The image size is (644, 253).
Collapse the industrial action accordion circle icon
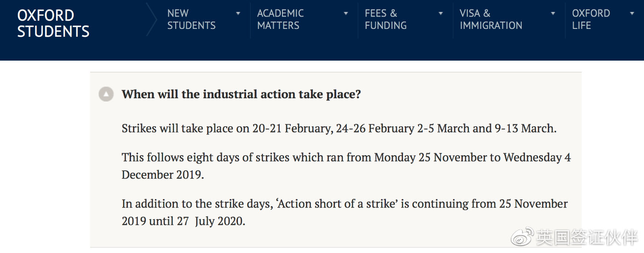pos(106,95)
